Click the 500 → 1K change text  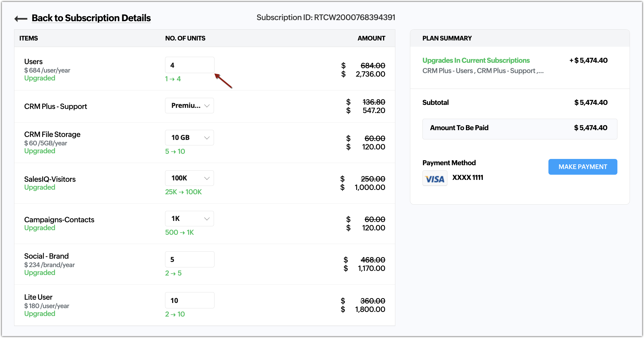point(179,232)
